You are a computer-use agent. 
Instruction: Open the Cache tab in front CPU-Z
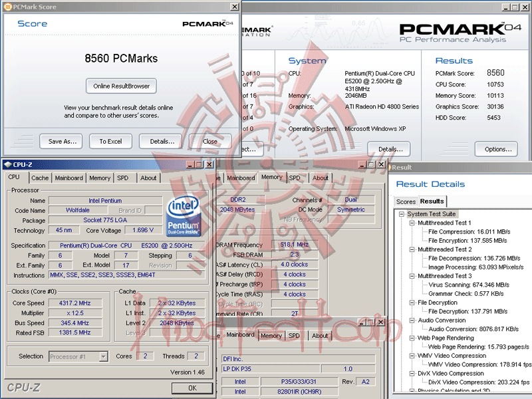[40, 178]
